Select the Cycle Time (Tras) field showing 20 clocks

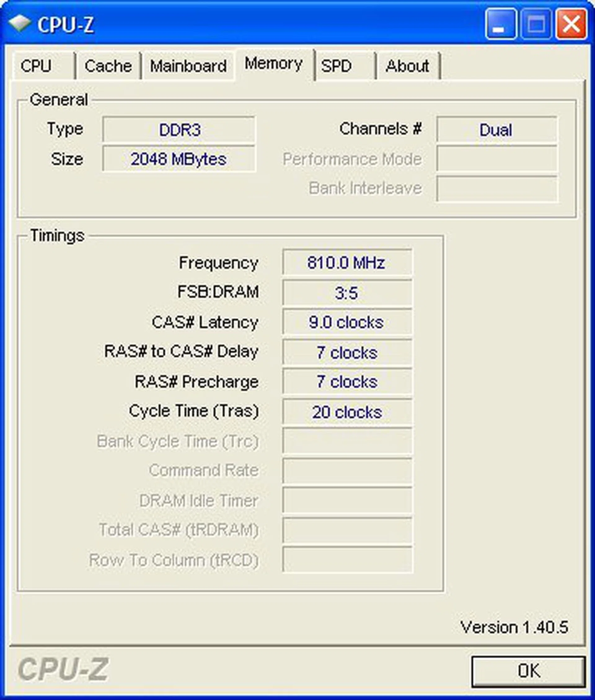[x=347, y=412]
